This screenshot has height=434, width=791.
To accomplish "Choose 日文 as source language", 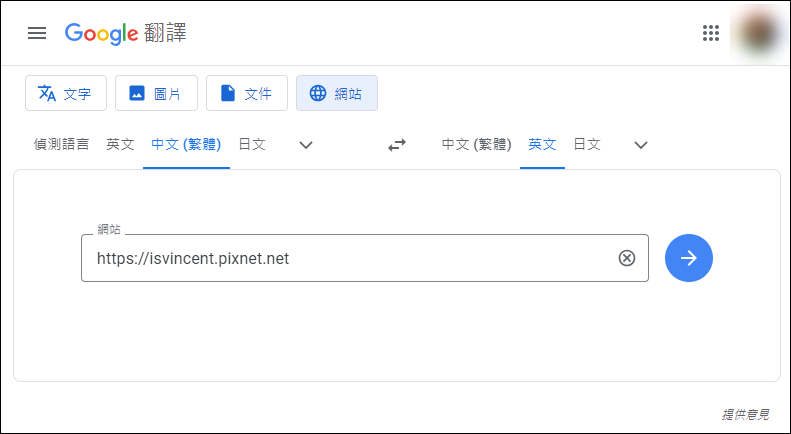I will click(x=252, y=144).
